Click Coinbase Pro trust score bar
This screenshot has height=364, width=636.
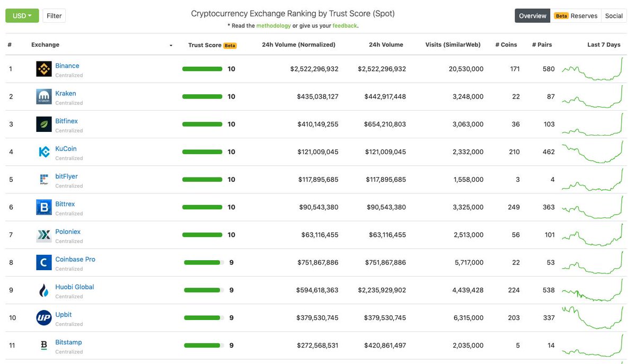(x=204, y=262)
